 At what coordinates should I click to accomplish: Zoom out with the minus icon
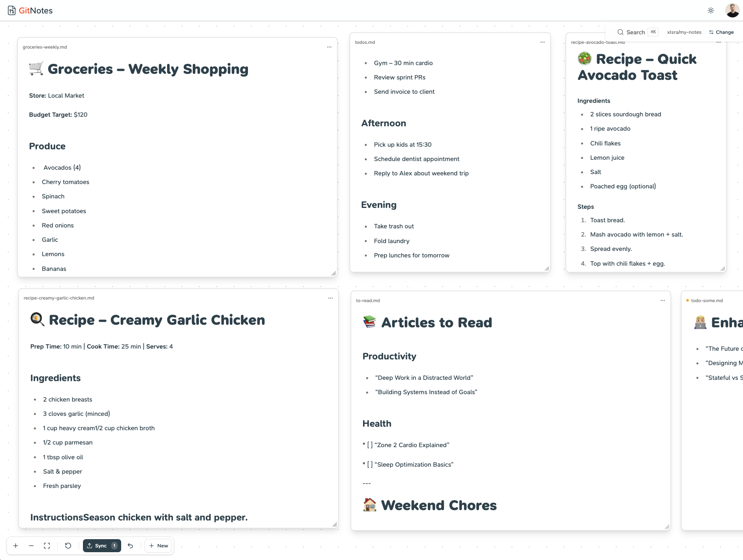pos(31,546)
